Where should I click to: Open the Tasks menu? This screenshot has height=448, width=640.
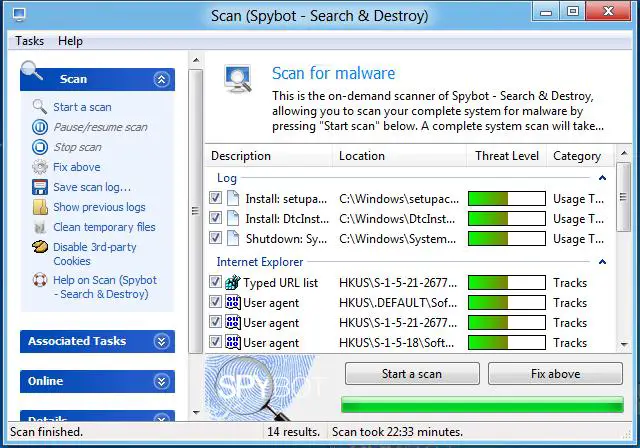pyautogui.click(x=29, y=41)
